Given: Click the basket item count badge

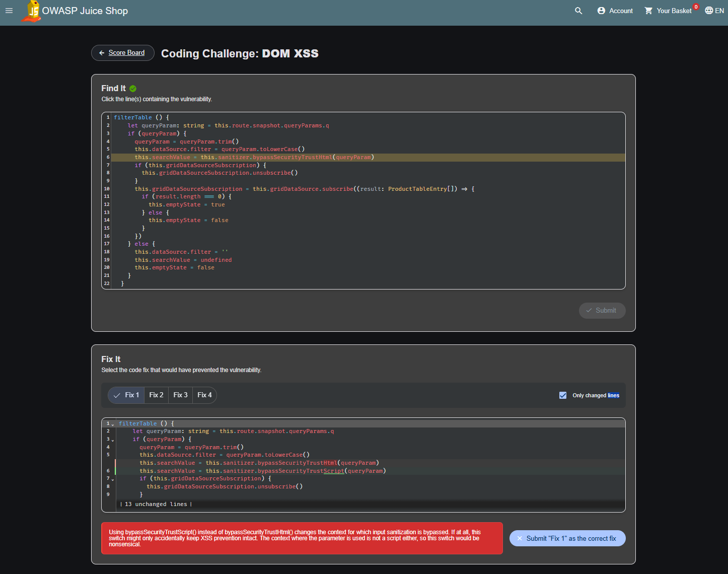Looking at the screenshot, I should tap(696, 7).
